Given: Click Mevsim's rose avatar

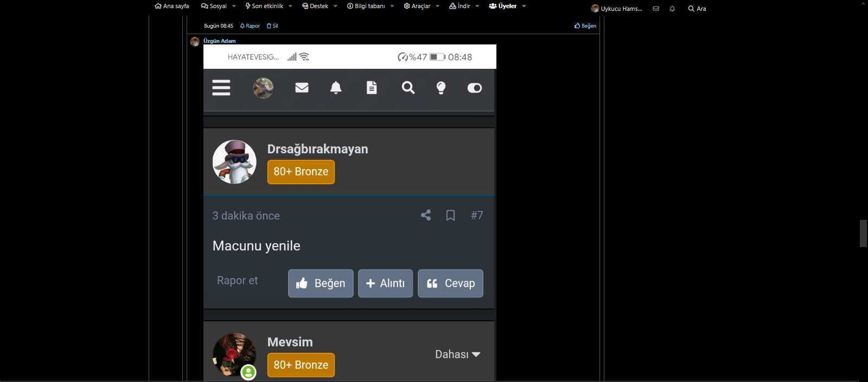Looking at the screenshot, I should click(x=234, y=355).
